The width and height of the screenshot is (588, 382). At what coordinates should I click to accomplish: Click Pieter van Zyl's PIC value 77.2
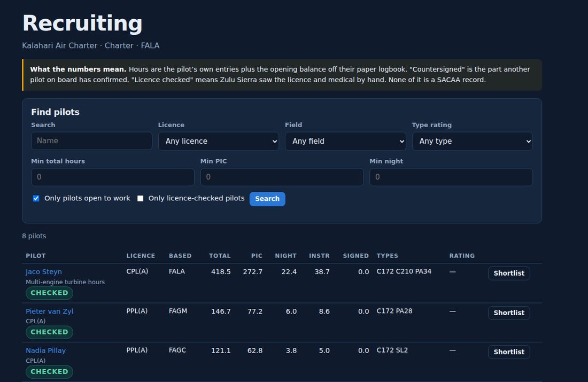point(255,311)
